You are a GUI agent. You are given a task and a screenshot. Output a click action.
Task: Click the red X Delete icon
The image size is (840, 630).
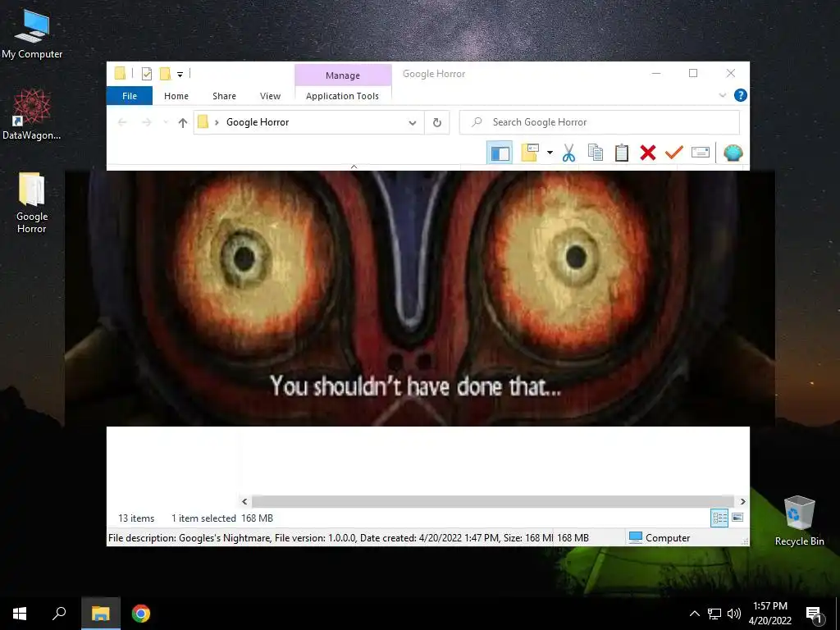pos(648,153)
